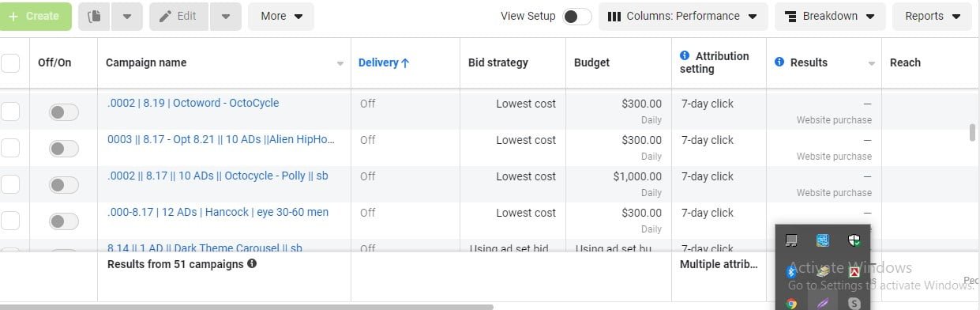
Task: Click the Reach column header
Action: [x=905, y=62]
